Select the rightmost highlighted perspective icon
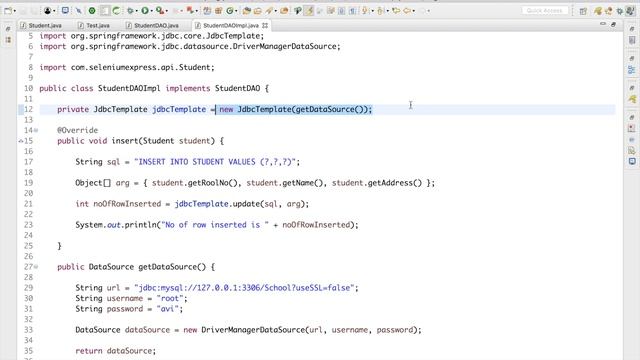 [630, 11]
